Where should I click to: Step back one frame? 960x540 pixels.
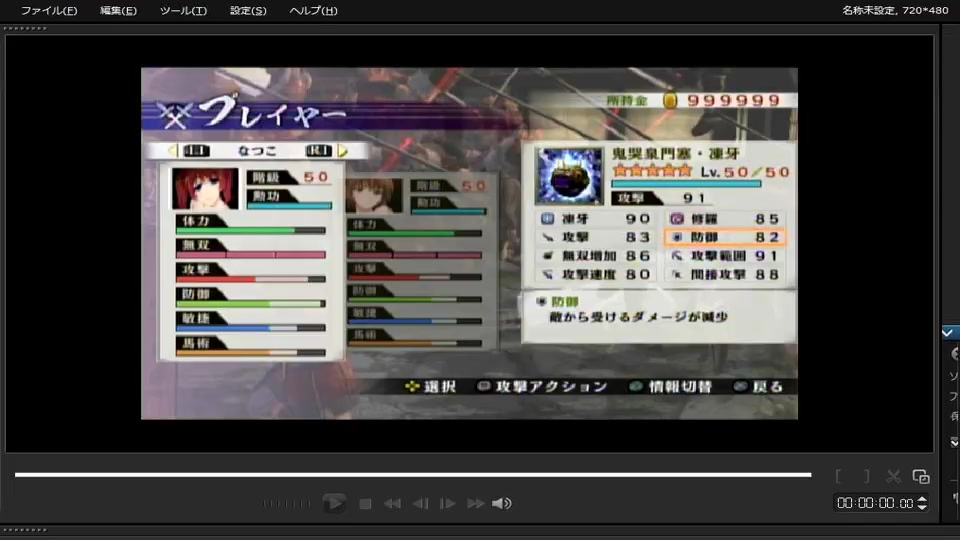[421, 503]
